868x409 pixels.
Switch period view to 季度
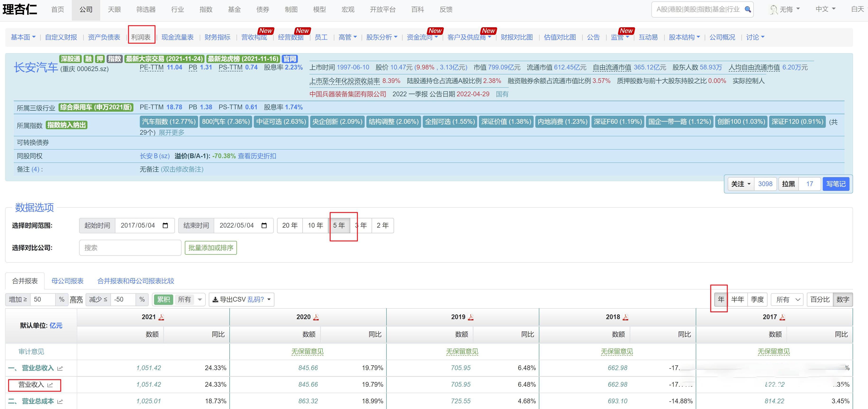tap(757, 299)
